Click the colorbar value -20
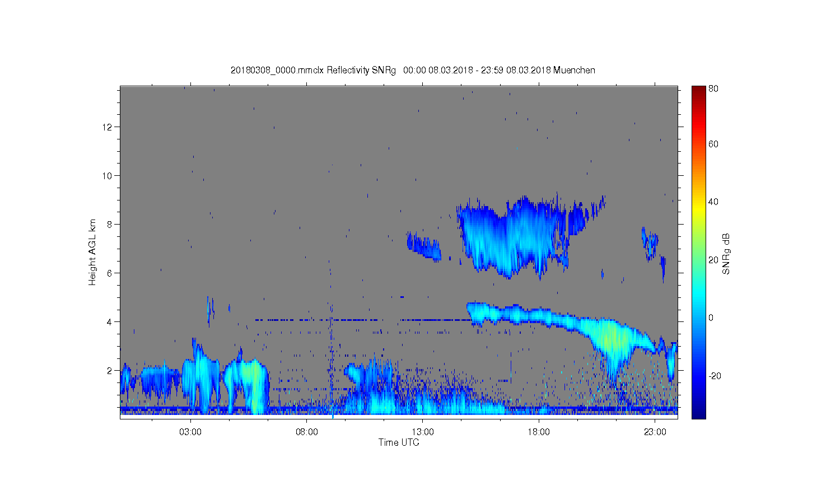 click(x=715, y=376)
